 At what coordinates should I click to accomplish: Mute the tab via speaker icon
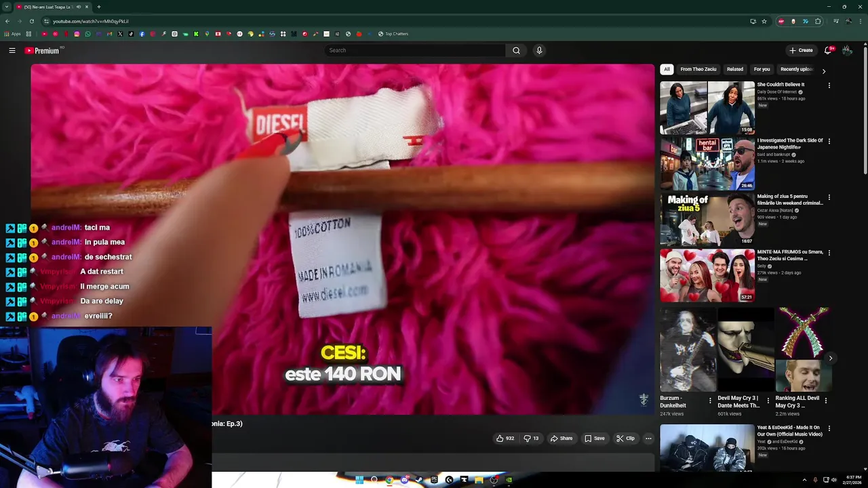[x=79, y=7]
